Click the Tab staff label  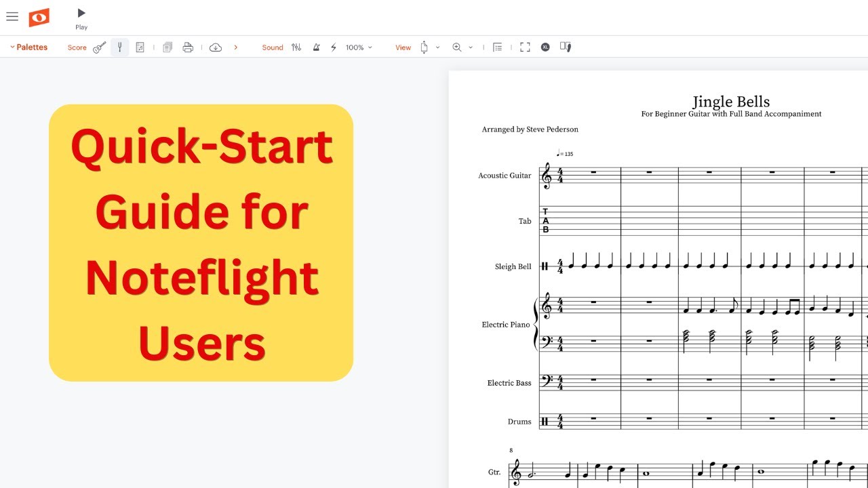[525, 221]
